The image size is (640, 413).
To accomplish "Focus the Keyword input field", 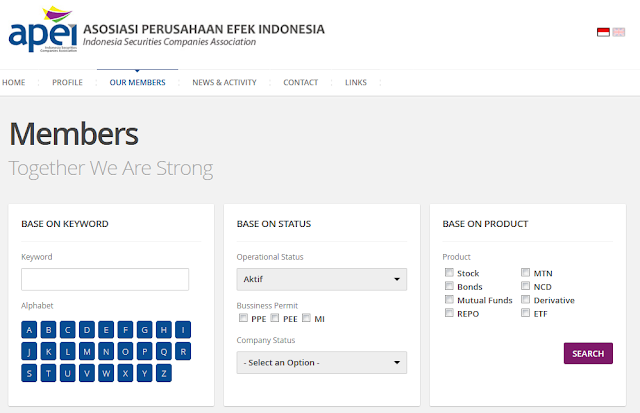I will click(105, 279).
